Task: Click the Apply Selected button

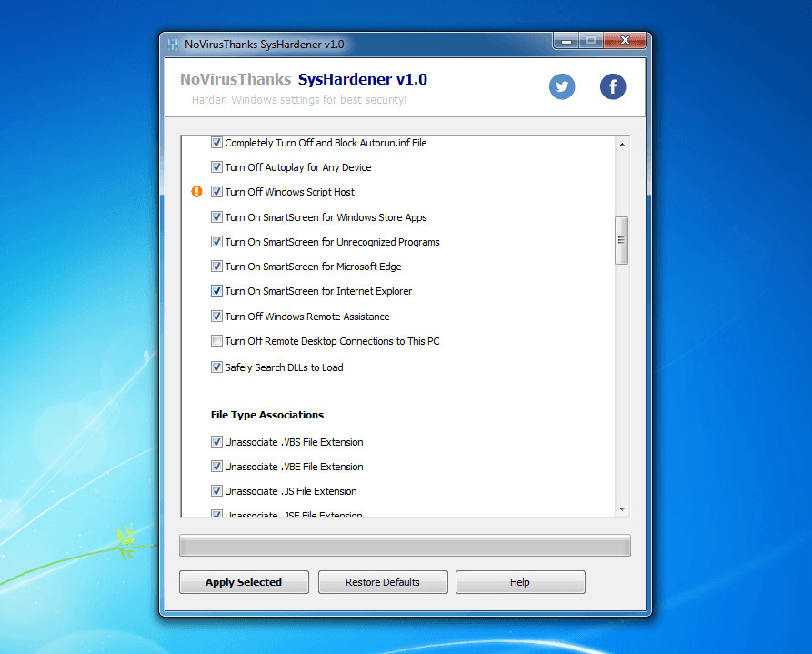Action: point(244,582)
